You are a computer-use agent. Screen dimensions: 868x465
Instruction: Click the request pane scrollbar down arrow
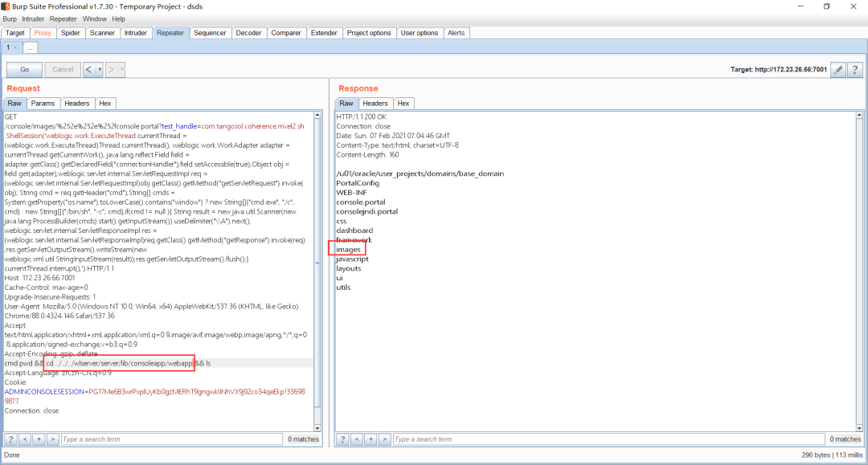click(x=317, y=428)
